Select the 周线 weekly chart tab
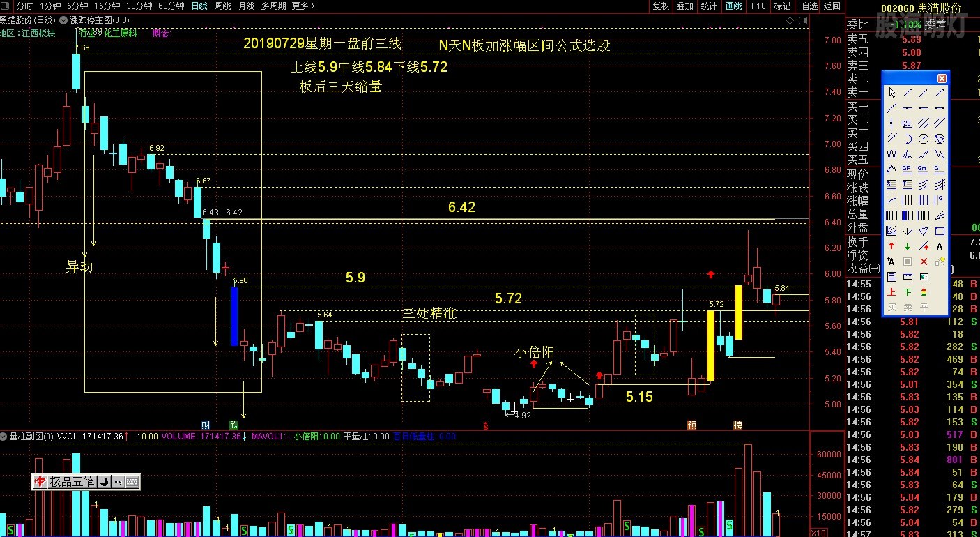 (222, 6)
